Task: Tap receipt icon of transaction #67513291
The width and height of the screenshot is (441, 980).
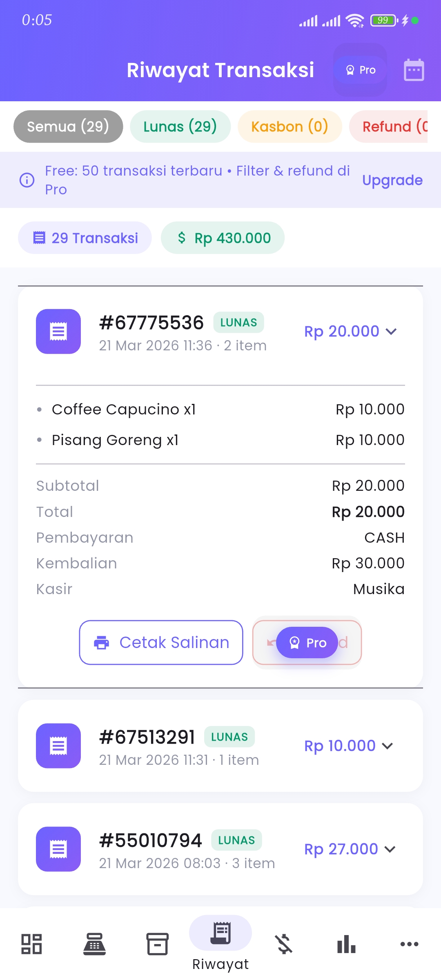Action: pos(58,746)
